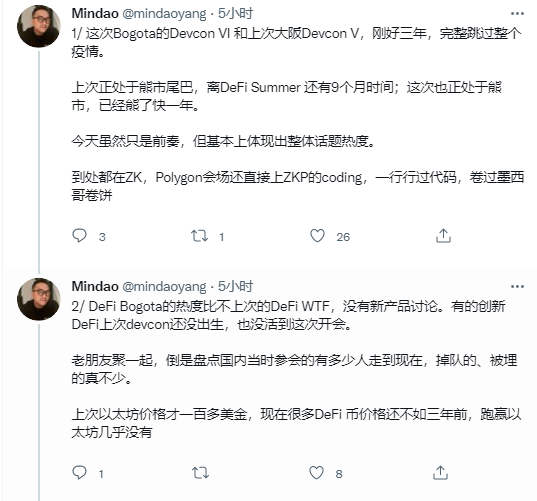
Task: Open more options menu on second tweet
Action: coord(517,286)
